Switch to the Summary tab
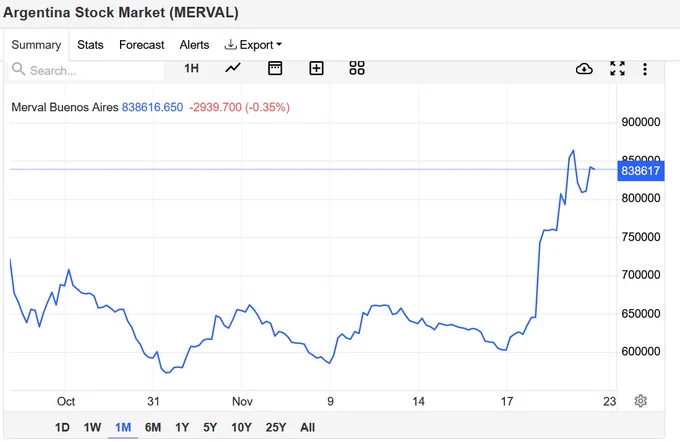This screenshot has width=680, height=442. tap(36, 45)
